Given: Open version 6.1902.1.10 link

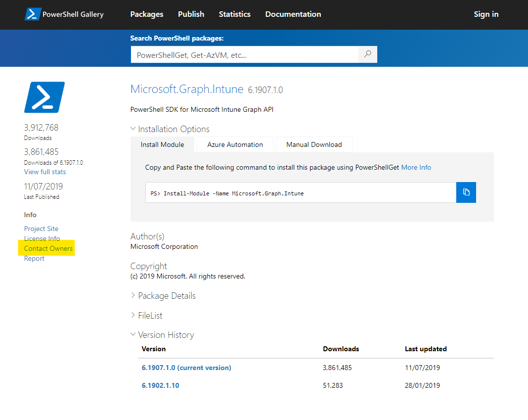Looking at the screenshot, I should 160,385.
